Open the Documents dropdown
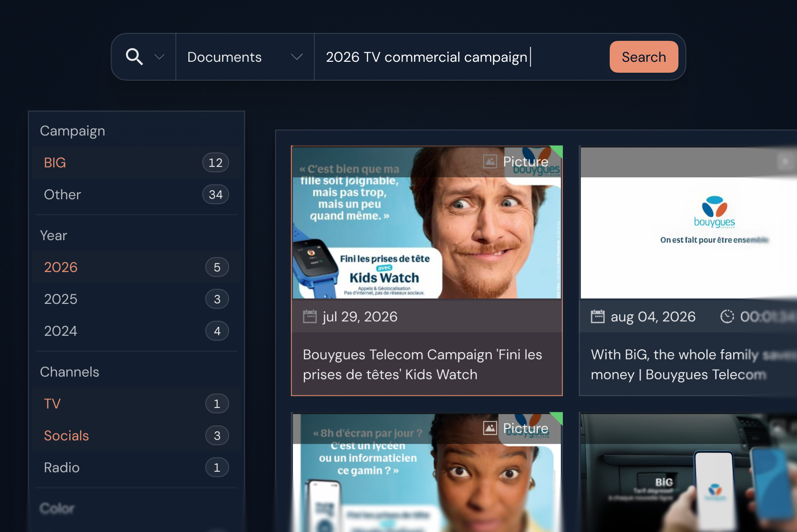 245,57
